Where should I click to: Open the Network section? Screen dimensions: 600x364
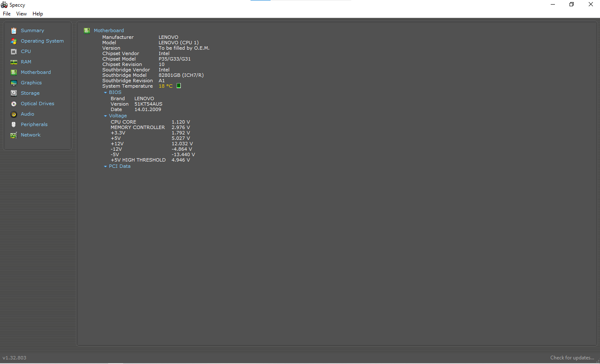pyautogui.click(x=30, y=135)
